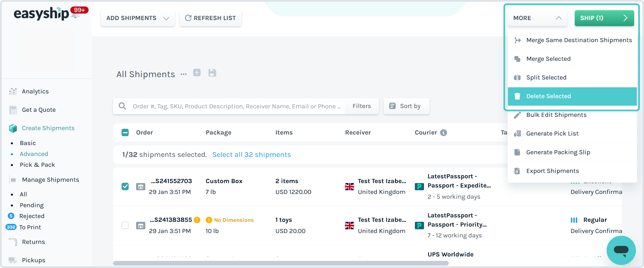
Task: Open the Filters button
Action: click(x=362, y=106)
